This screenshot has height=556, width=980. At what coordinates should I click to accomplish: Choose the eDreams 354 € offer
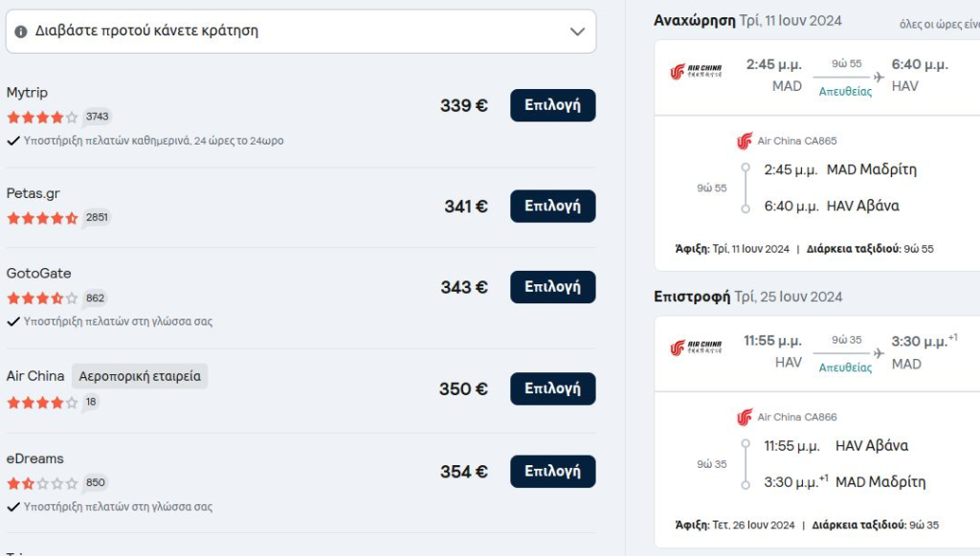(552, 471)
